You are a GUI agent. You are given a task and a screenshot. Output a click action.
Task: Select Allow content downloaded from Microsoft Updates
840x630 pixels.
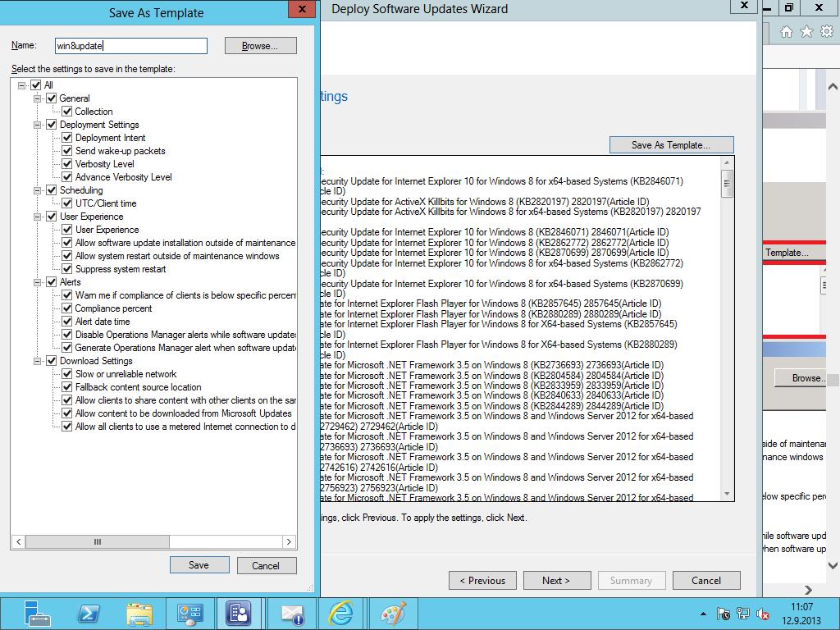[184, 413]
